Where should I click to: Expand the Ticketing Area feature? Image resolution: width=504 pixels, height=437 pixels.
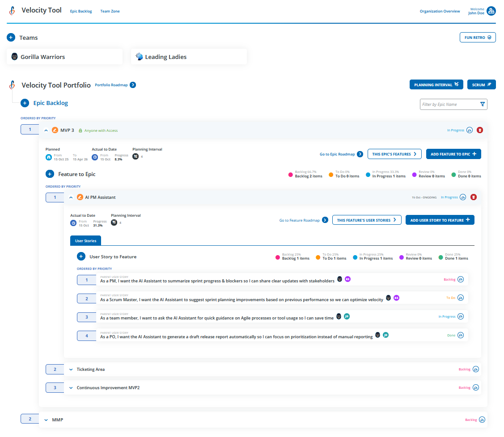[71, 369]
